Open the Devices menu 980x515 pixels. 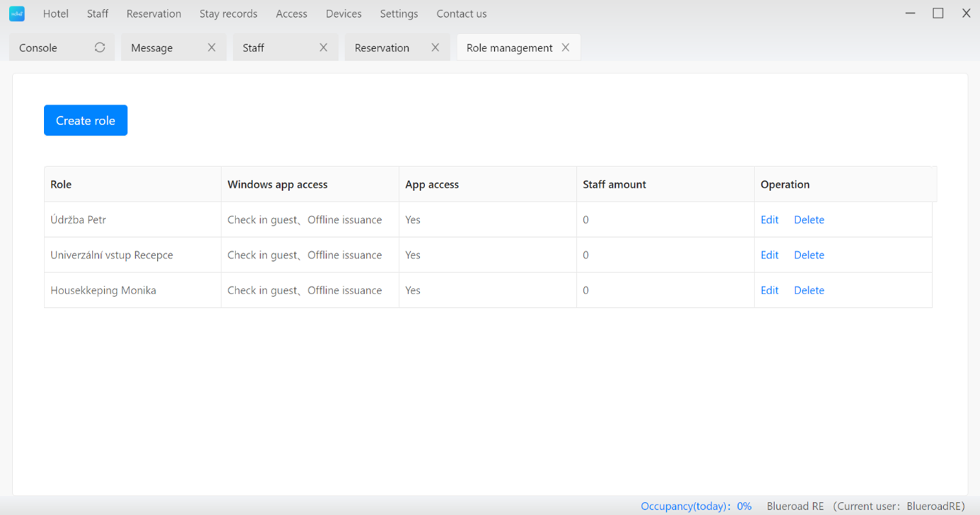[344, 13]
